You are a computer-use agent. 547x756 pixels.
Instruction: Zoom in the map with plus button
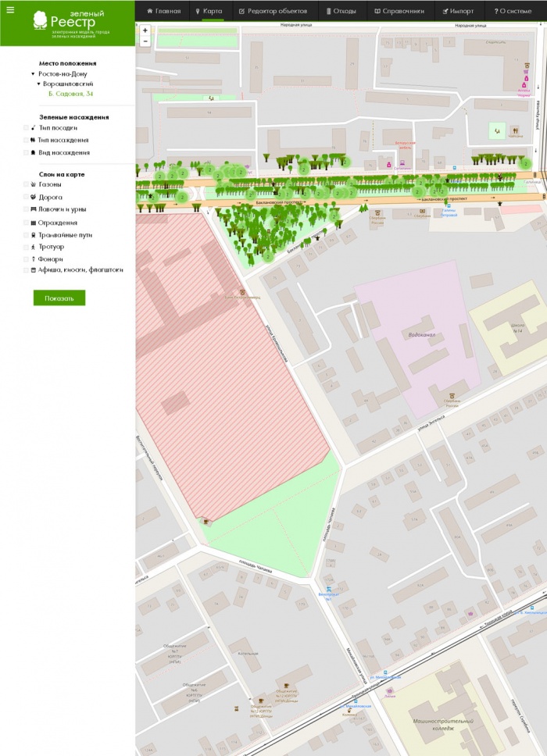[145, 30]
